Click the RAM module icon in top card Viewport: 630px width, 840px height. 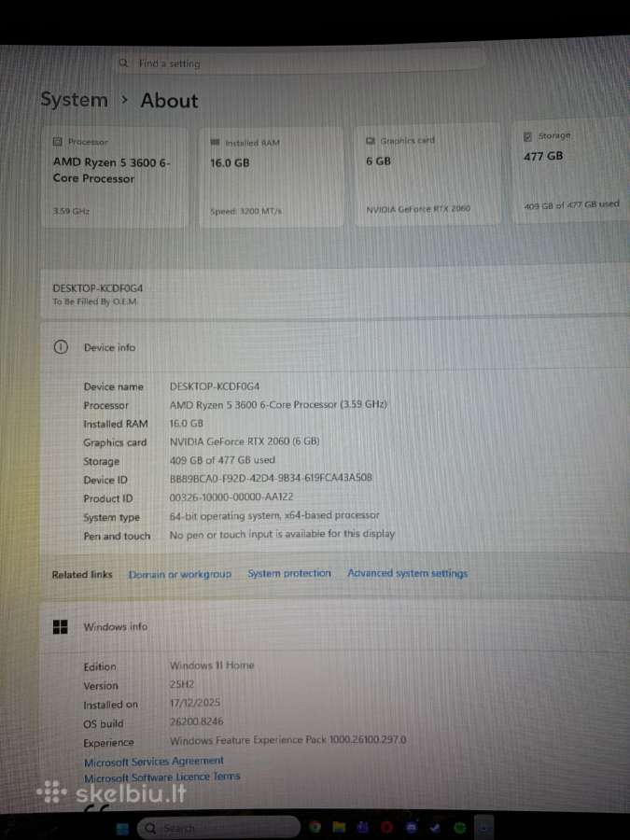(x=215, y=143)
